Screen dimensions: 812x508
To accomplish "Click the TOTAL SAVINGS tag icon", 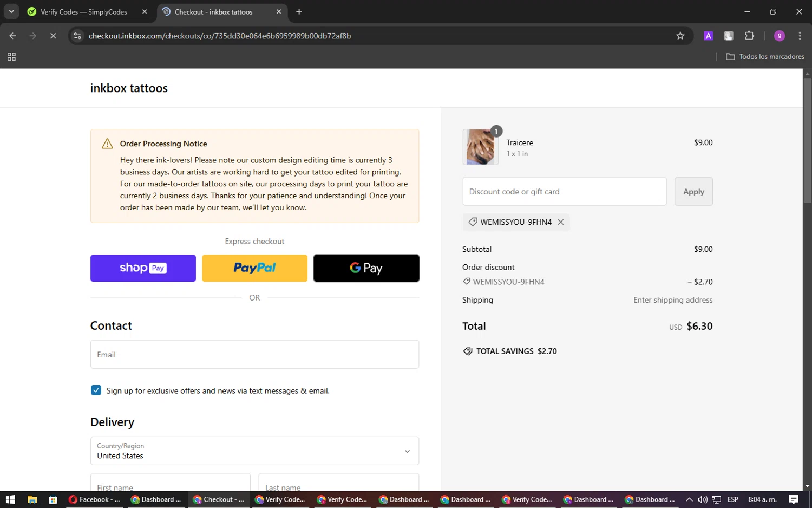I will [x=468, y=351].
